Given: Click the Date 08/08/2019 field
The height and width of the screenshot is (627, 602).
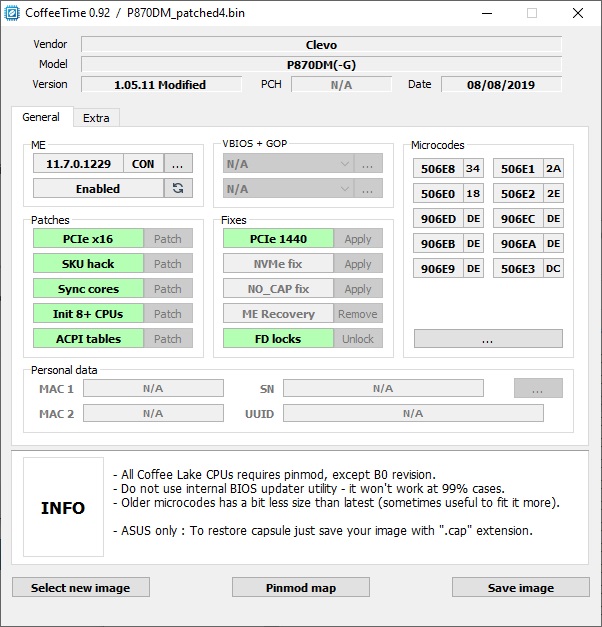Looking at the screenshot, I should (501, 84).
